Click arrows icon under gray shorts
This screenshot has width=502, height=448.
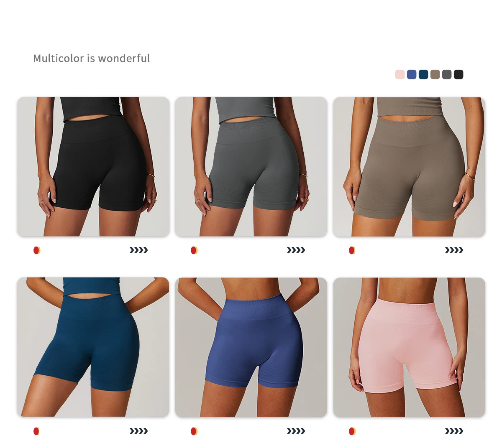(296, 250)
